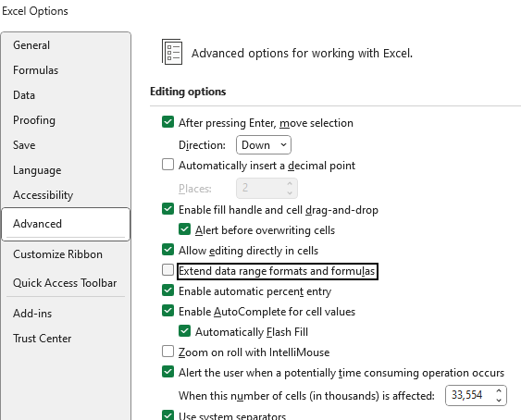Select the Data category in sidebar
The image size is (521, 420).
[x=24, y=95]
